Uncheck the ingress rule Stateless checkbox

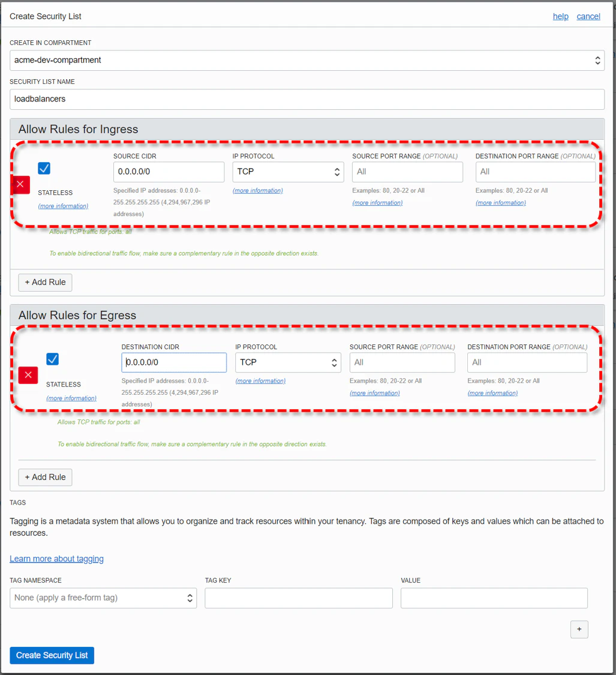(44, 169)
